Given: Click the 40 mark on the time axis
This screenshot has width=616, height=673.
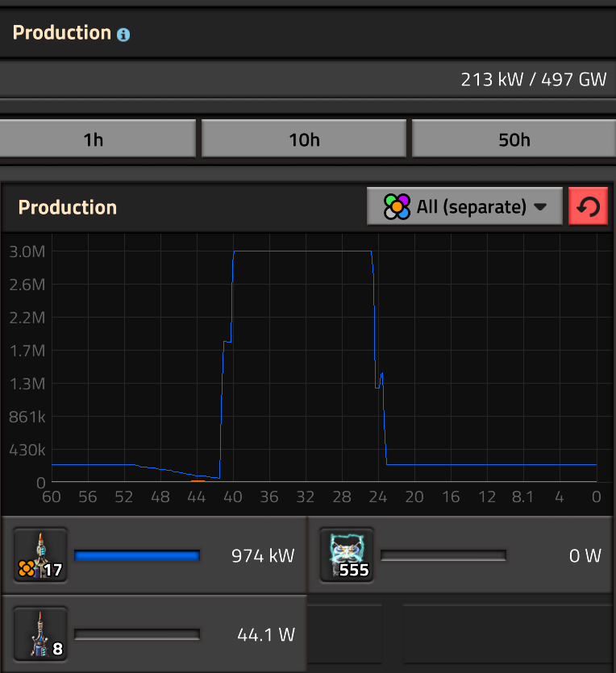Looking at the screenshot, I should (x=233, y=497).
